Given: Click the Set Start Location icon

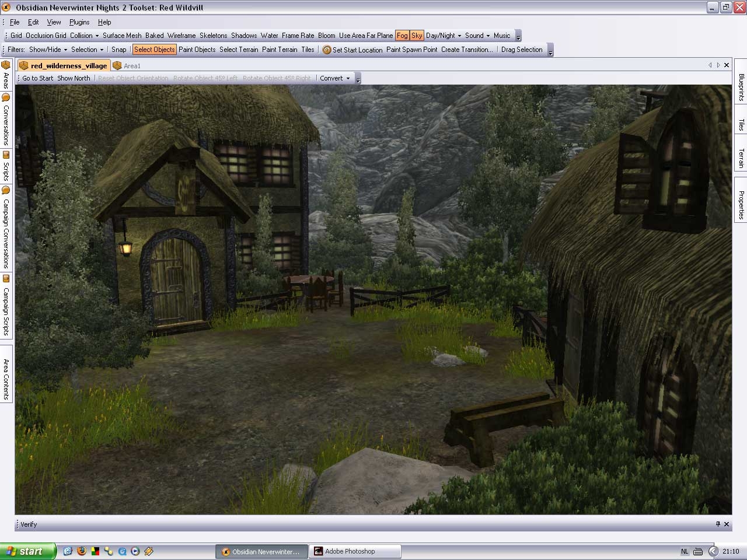Looking at the screenshot, I should point(327,50).
